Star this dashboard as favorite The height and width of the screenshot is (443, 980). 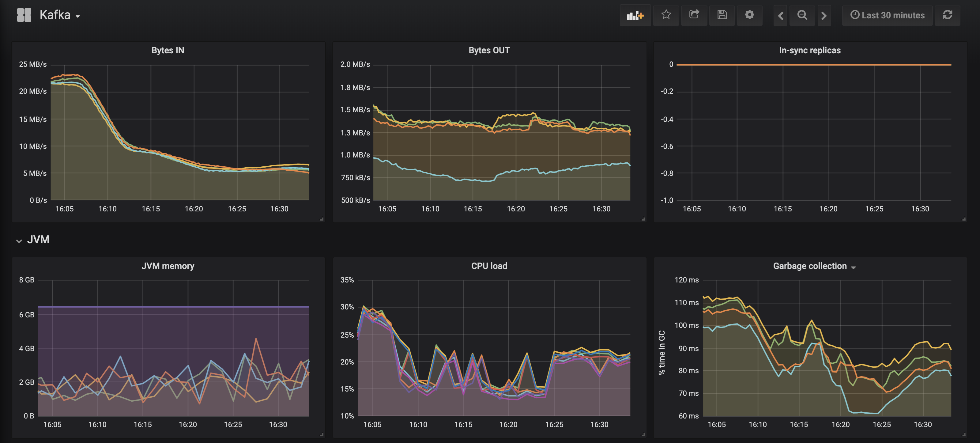click(666, 15)
